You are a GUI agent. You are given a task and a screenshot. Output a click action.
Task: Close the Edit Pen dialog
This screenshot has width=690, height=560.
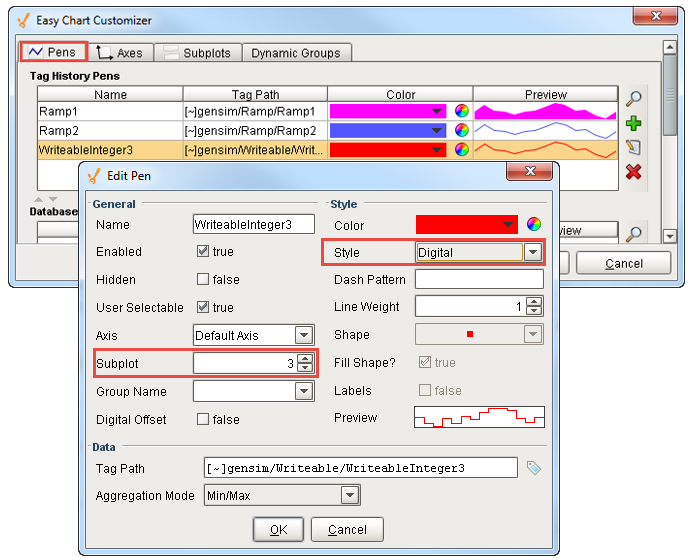click(x=529, y=171)
